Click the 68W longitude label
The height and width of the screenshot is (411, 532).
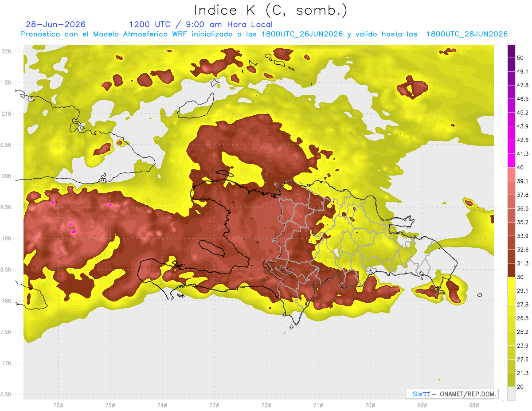point(473,405)
